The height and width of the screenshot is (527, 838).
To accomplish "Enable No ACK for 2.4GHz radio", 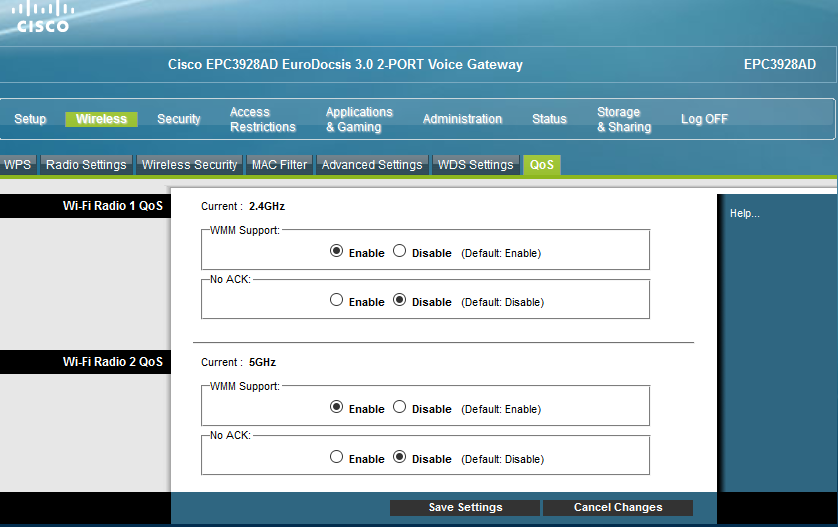I will (x=336, y=300).
